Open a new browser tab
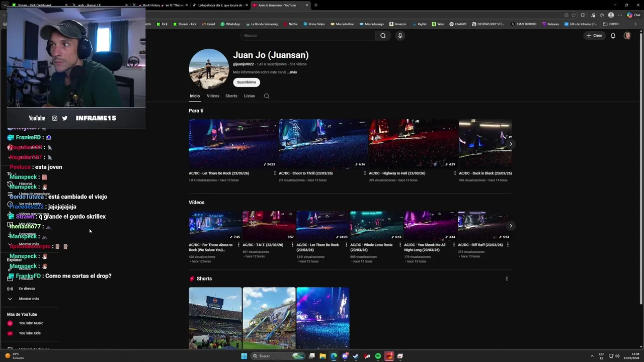 pos(316,5)
